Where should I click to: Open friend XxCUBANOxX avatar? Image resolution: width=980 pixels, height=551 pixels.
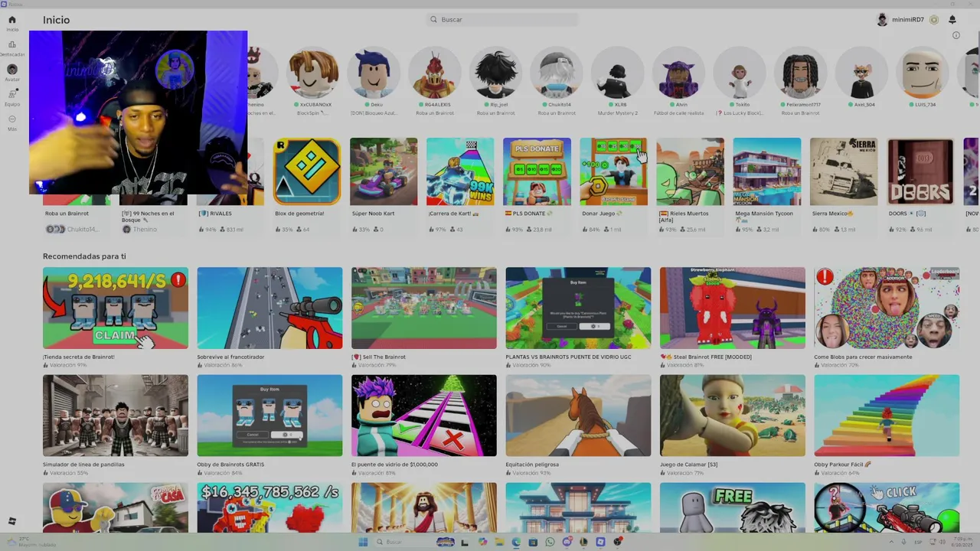point(313,73)
